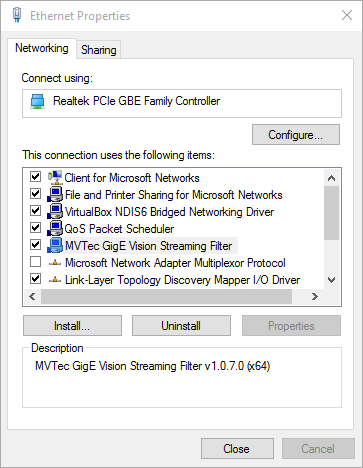The height and width of the screenshot is (468, 363).
Task: Enable Microsoft Network Adapter Multiplexor Protocol checkbox
Action: [35, 262]
